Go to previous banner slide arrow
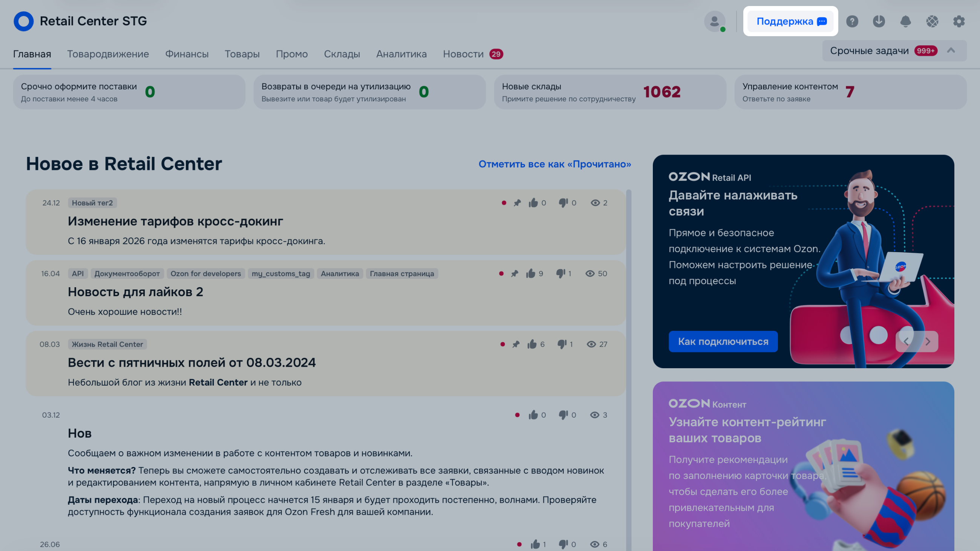 pos(906,341)
